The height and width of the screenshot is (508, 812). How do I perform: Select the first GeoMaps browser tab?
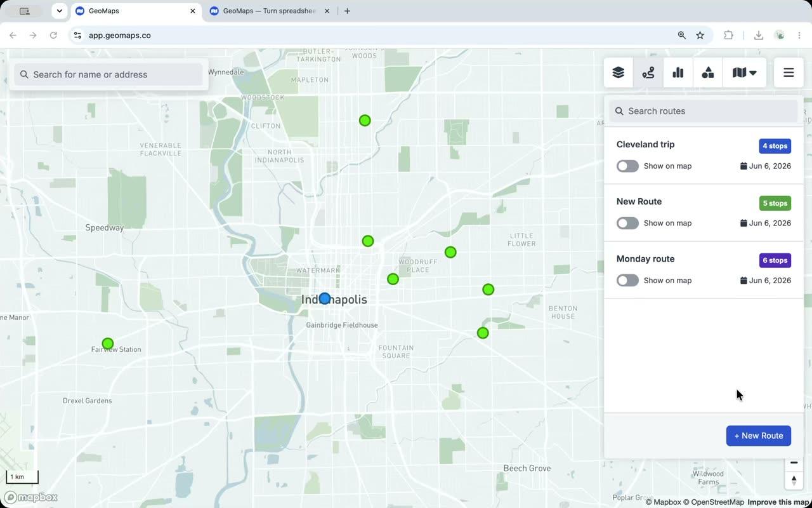click(135, 11)
